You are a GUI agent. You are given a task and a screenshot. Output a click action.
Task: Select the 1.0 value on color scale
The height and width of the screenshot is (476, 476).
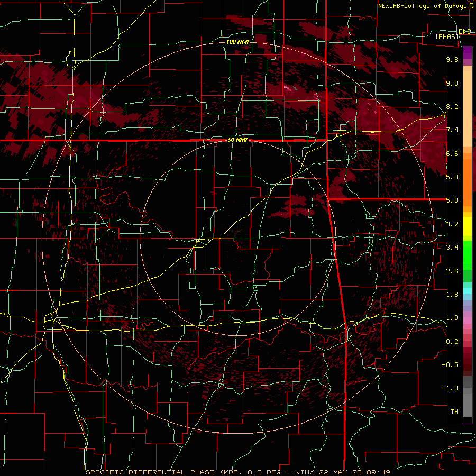452,318
